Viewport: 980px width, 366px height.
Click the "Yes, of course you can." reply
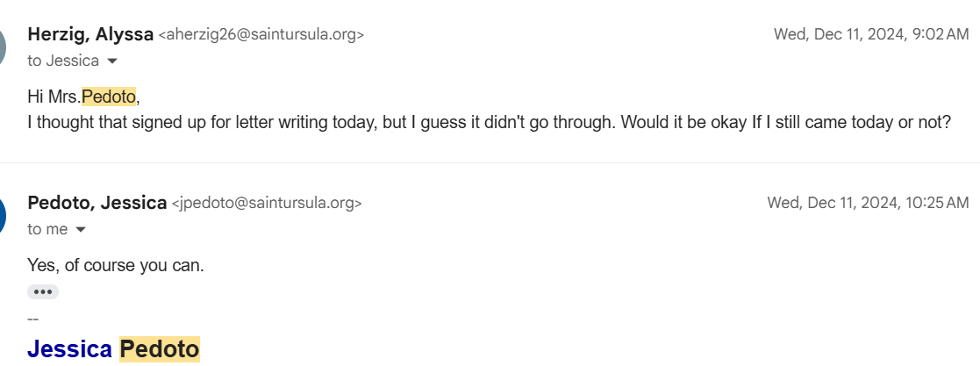pyautogui.click(x=116, y=264)
